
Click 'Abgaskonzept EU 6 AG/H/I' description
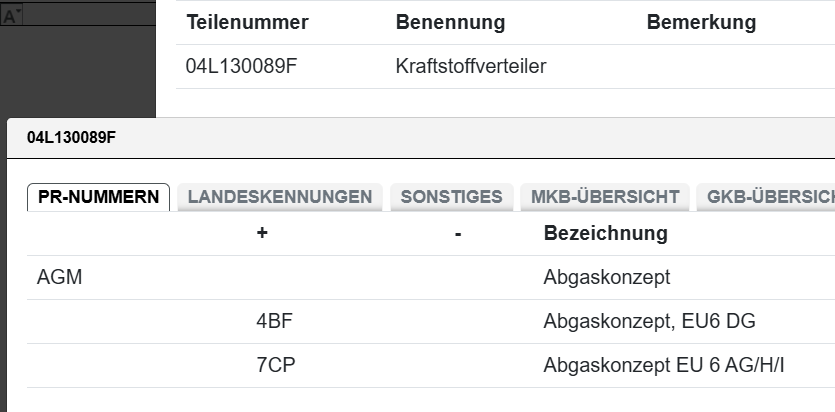click(x=664, y=365)
